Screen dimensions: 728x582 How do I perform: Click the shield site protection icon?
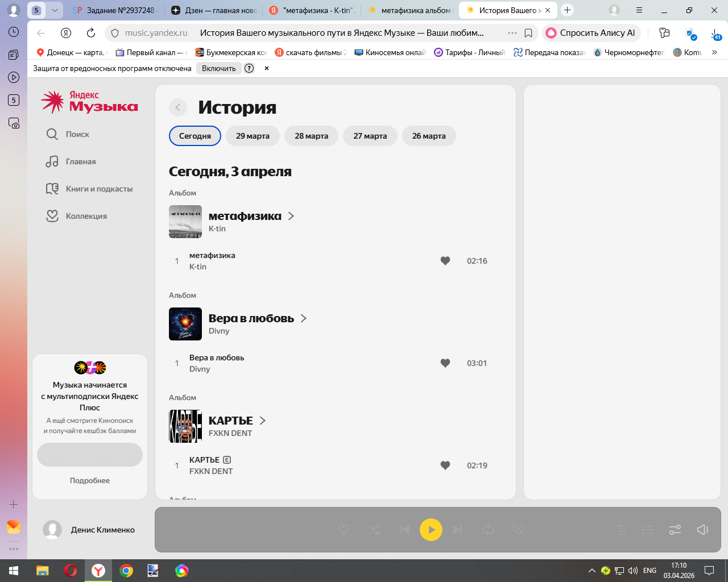[114, 33]
